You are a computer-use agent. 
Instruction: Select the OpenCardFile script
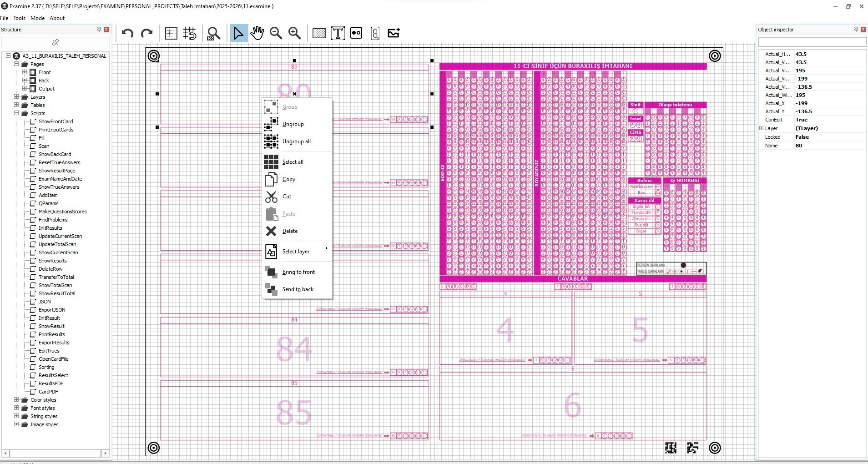(53, 359)
